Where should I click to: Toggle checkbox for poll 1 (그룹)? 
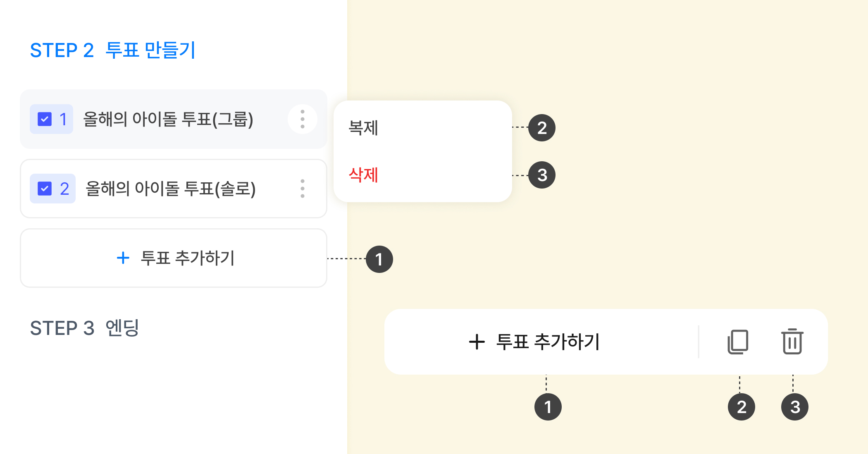click(45, 119)
